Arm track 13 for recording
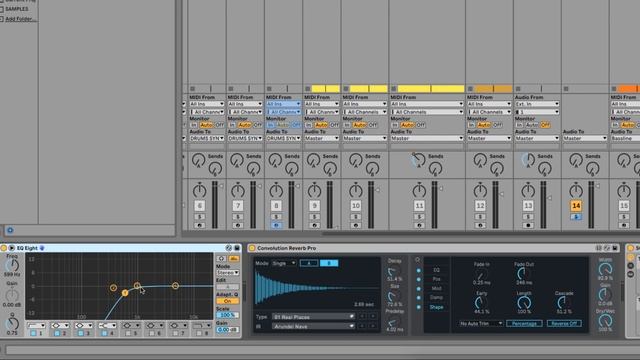640x360 pixels. 528,225
